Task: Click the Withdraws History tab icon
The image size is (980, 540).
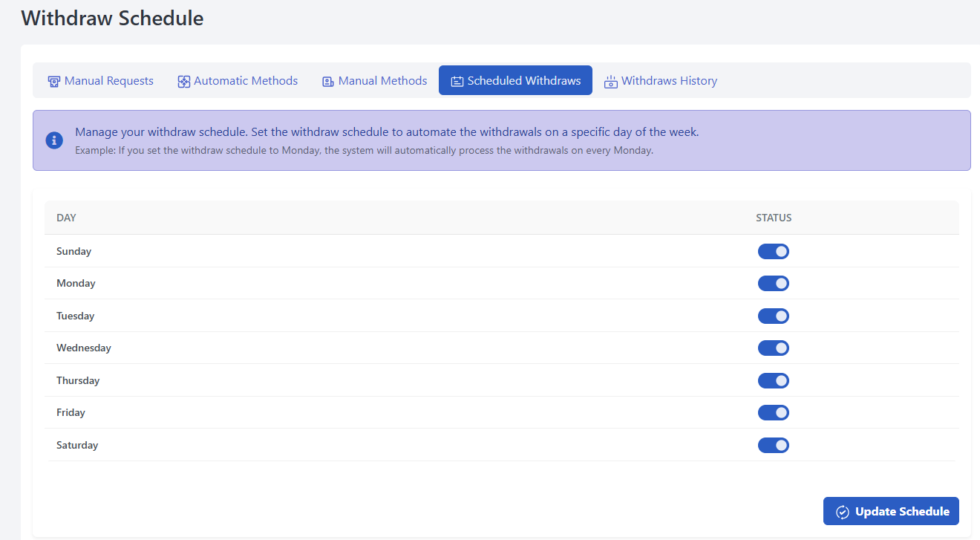Action: pos(611,81)
